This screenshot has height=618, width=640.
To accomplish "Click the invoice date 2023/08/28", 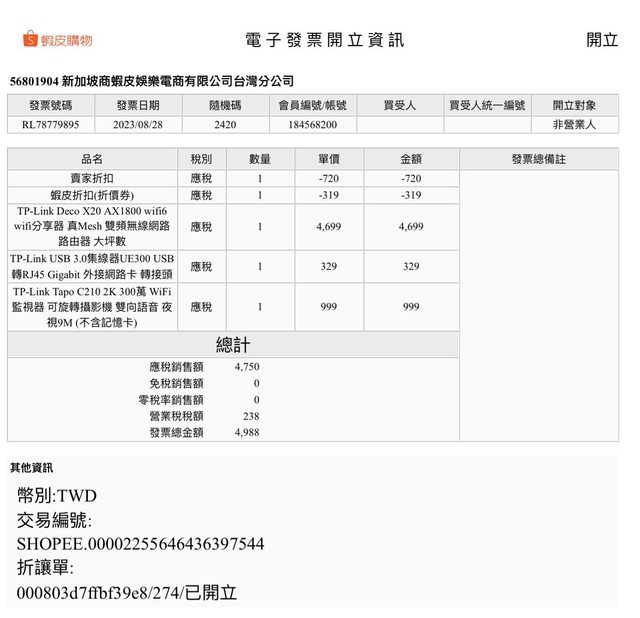I will pyautogui.click(x=138, y=125).
